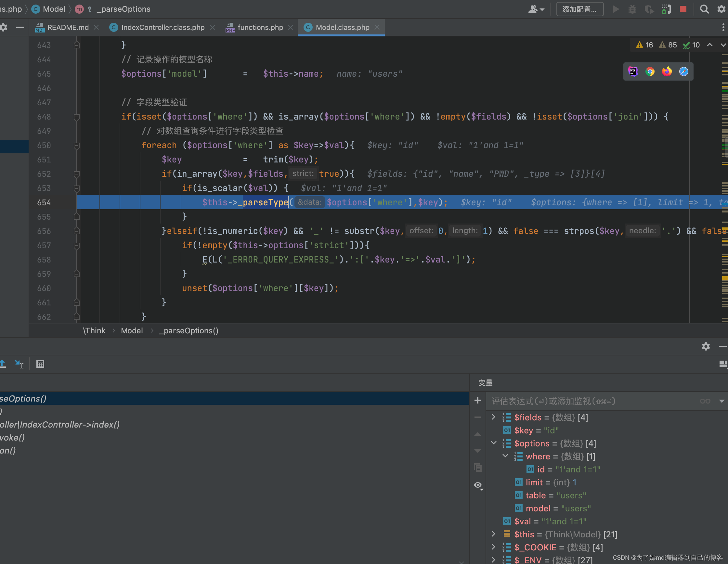Click the add watch plus icon

pos(478,401)
